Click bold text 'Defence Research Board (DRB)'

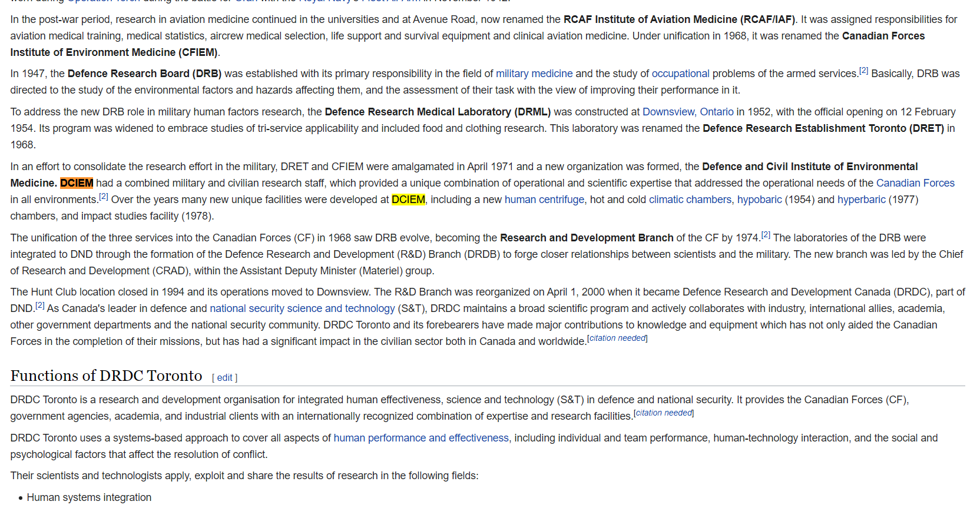click(144, 74)
